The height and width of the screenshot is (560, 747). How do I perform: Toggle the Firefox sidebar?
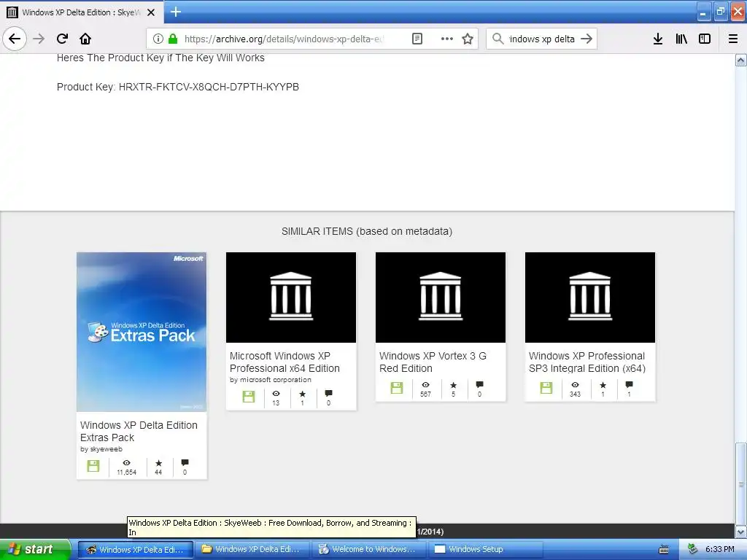(x=705, y=39)
